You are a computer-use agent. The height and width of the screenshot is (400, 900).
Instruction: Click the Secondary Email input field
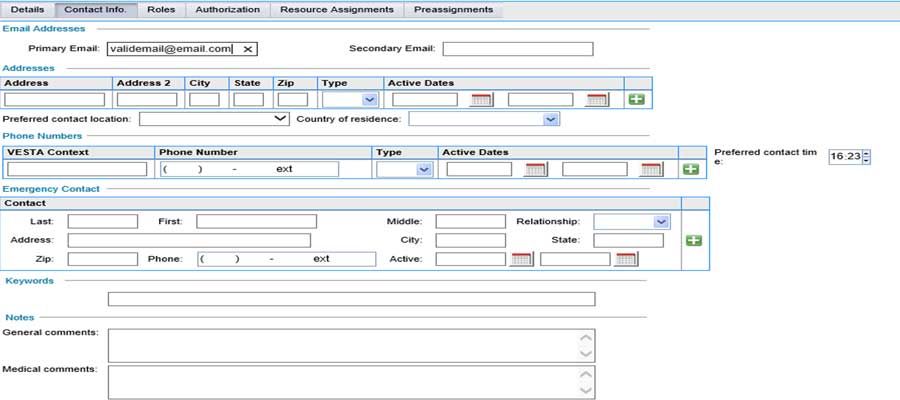point(517,49)
